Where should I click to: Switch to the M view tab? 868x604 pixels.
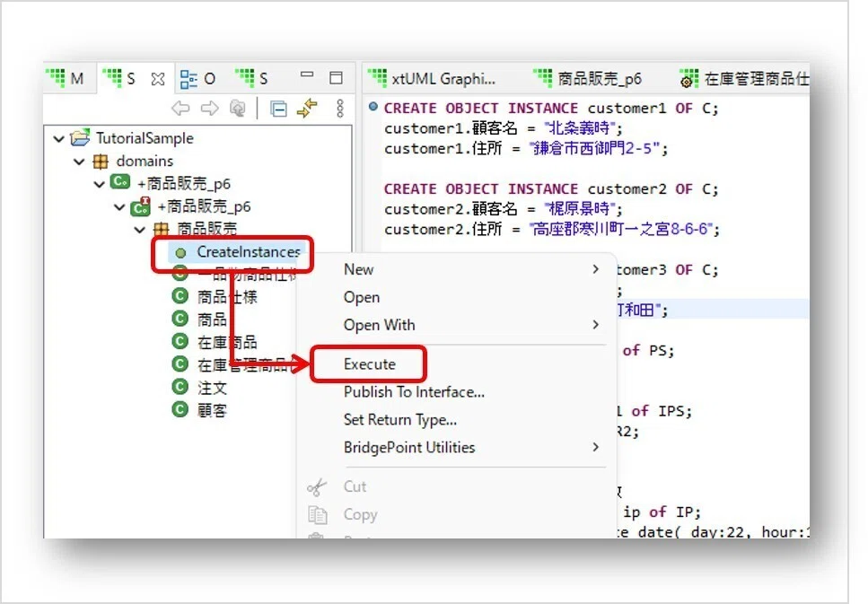(65, 79)
